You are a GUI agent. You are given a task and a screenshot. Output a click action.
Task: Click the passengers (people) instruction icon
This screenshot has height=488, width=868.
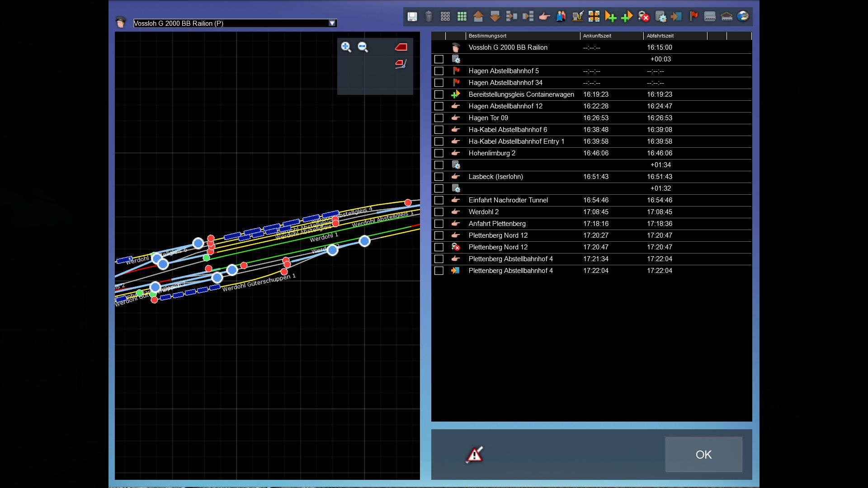[x=561, y=17]
